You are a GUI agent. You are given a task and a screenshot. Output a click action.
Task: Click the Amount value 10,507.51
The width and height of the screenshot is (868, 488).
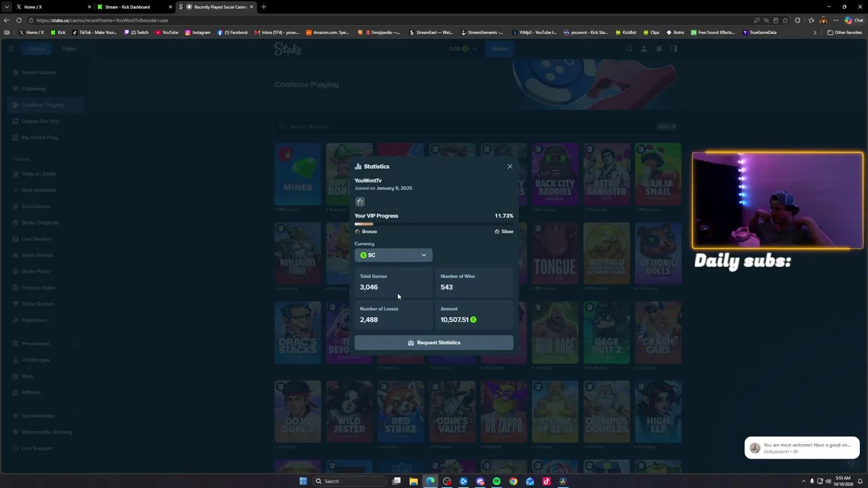coord(454,320)
